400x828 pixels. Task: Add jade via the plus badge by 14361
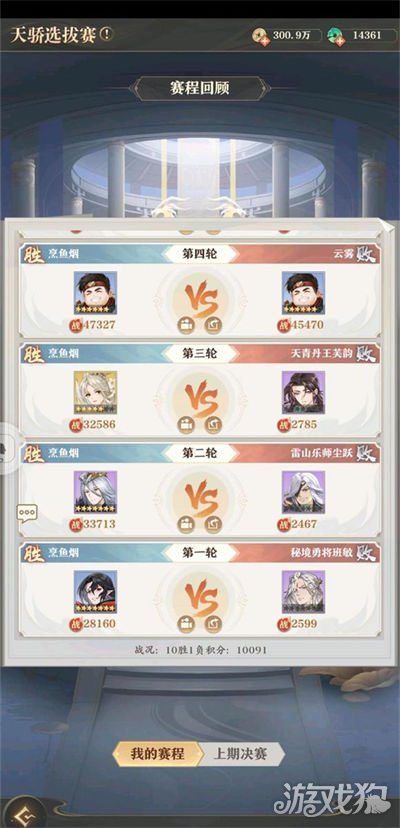coord(339,40)
